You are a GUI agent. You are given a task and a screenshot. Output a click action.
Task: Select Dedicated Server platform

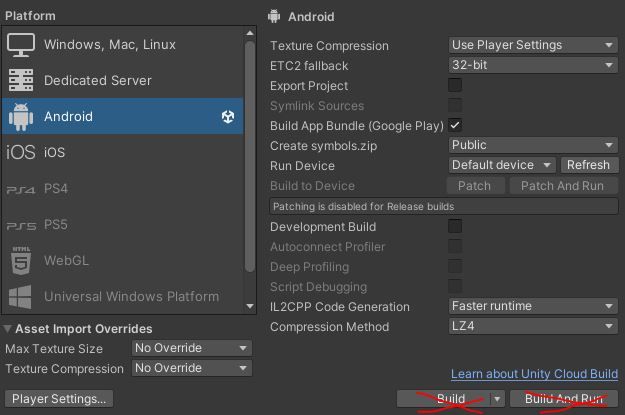pos(123,80)
